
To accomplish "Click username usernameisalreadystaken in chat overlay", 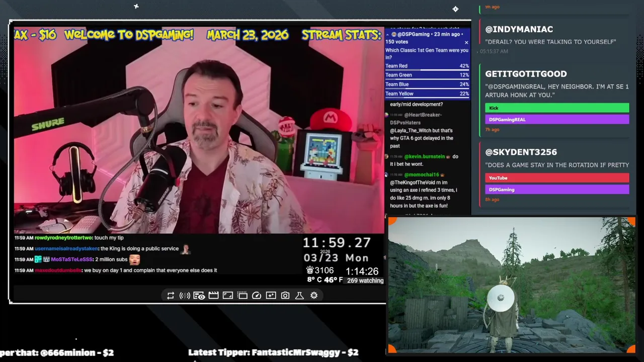I will click(x=66, y=249).
